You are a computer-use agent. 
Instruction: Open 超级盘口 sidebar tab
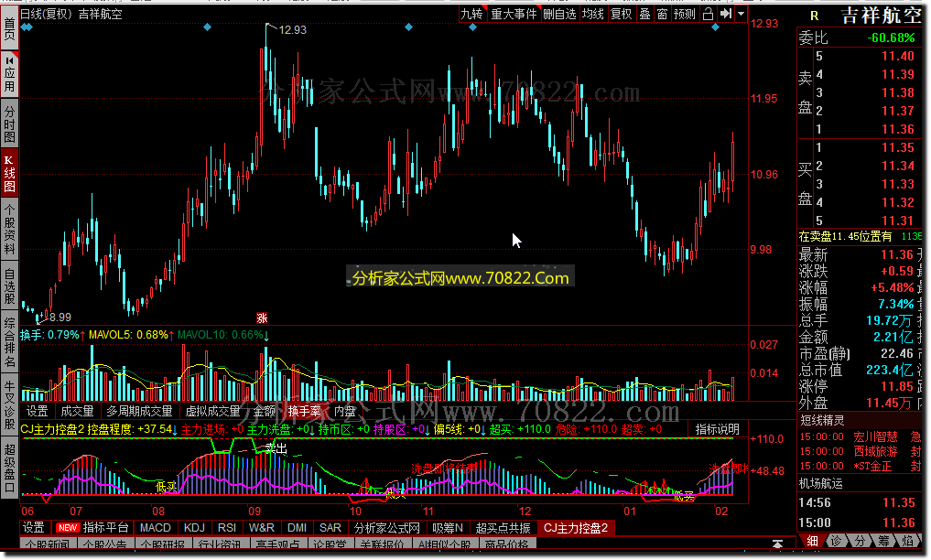point(9,468)
